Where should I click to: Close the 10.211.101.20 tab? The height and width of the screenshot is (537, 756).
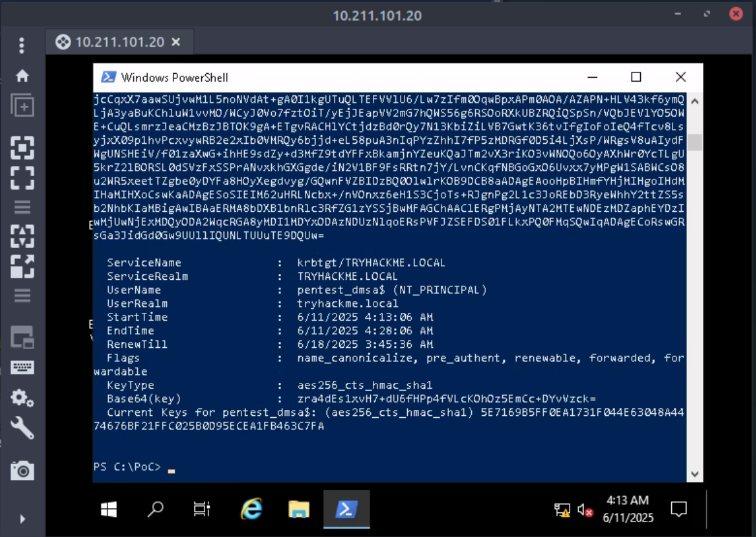point(175,43)
